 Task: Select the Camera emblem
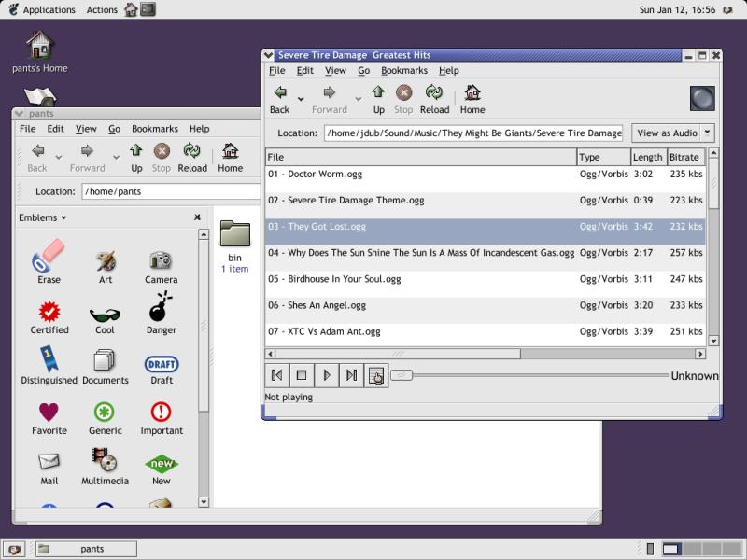161,266
